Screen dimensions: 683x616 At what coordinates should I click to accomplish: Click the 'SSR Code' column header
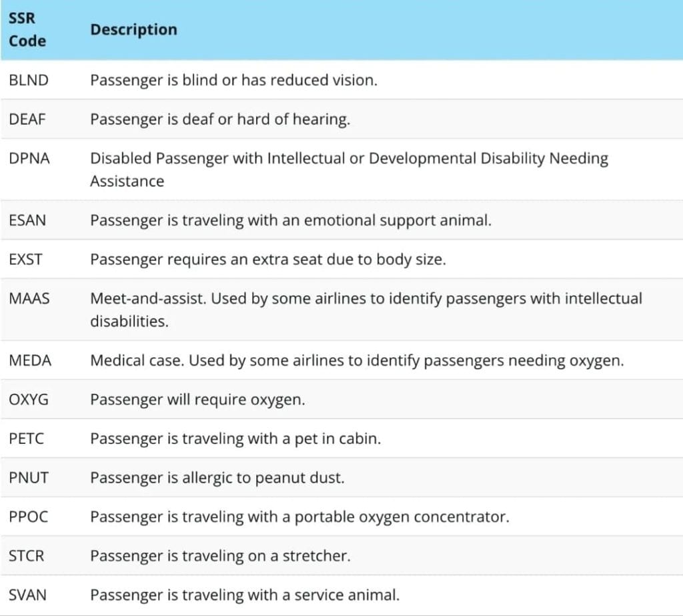(27, 30)
